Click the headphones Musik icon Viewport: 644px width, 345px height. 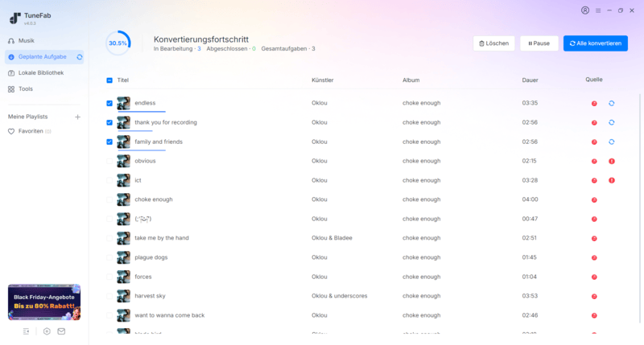pos(11,41)
